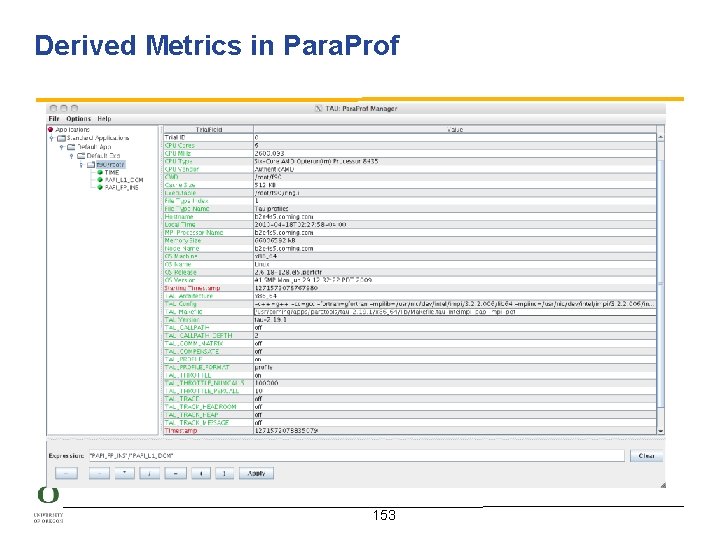Select the TAU_TRACK_HEADROOM field
Viewport: 720px width, 540px height.
coord(208,406)
